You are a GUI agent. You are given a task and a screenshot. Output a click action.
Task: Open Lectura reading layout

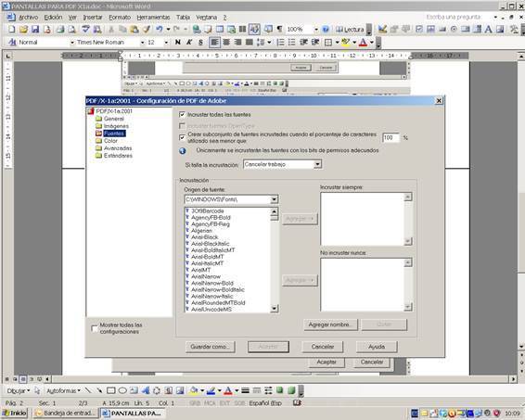point(350,30)
